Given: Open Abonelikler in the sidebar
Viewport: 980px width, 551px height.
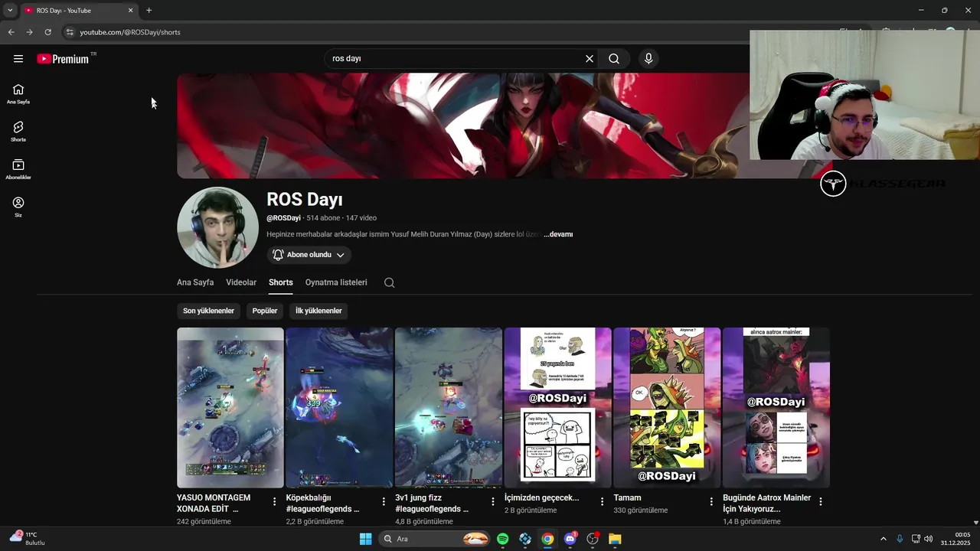Looking at the screenshot, I should (x=18, y=169).
